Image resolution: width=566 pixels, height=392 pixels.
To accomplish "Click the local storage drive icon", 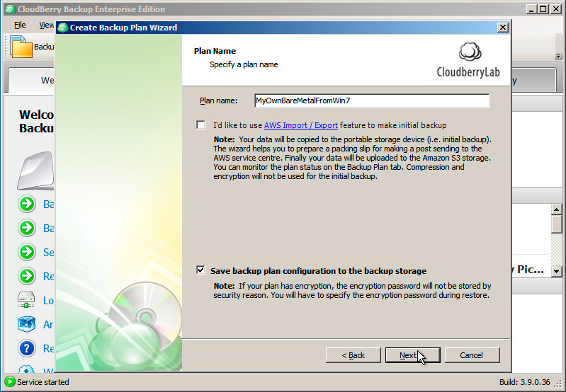I will (26, 300).
